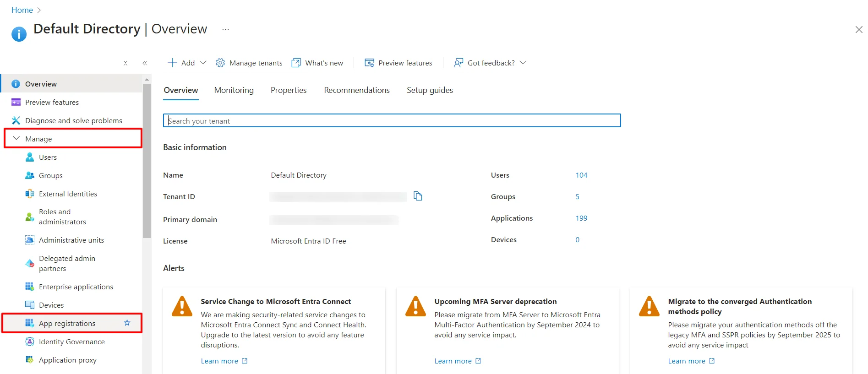Image resolution: width=868 pixels, height=374 pixels.
Task: Click the Groups sidebar icon
Action: click(x=30, y=175)
